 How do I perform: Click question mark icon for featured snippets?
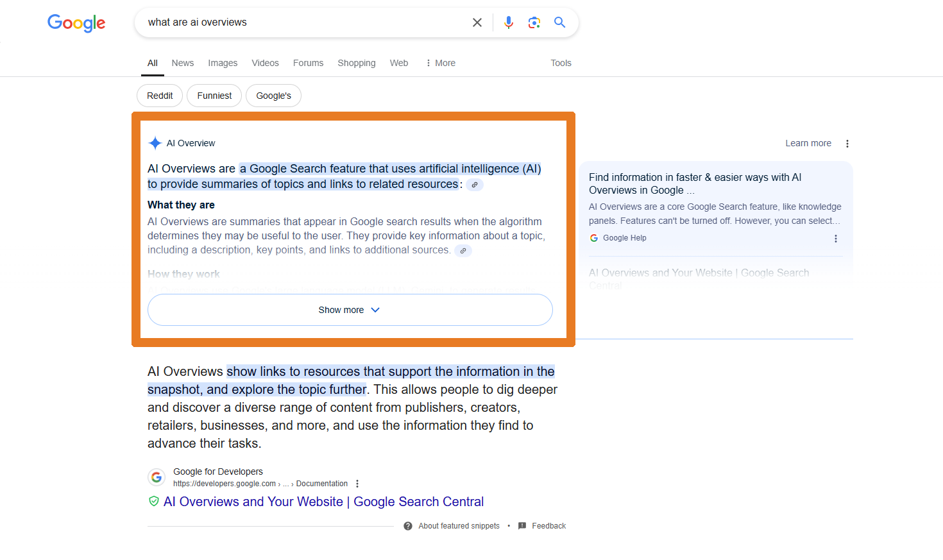[408, 526]
